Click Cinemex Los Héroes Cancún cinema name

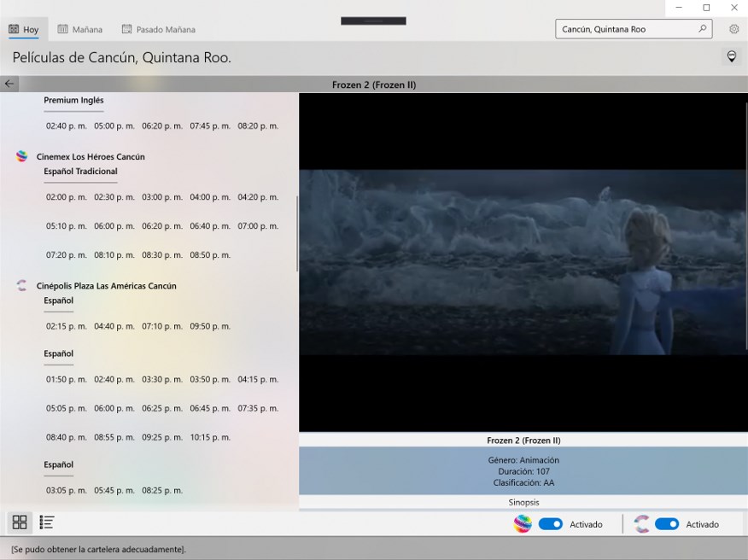click(x=91, y=156)
